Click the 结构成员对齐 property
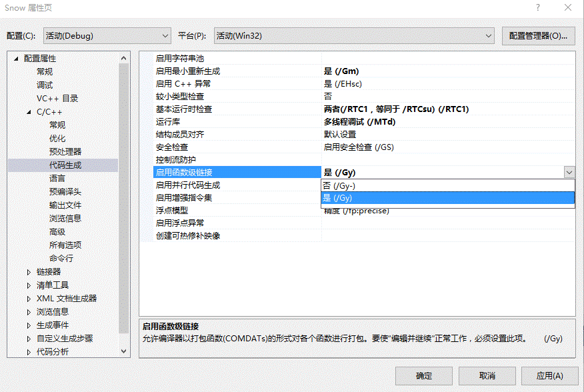Screen dimensions: 584x392 [x=180, y=135]
